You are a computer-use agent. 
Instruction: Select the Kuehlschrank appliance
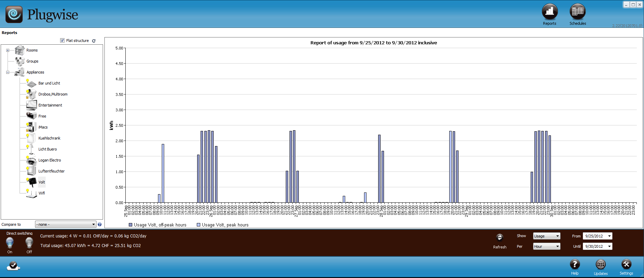49,138
